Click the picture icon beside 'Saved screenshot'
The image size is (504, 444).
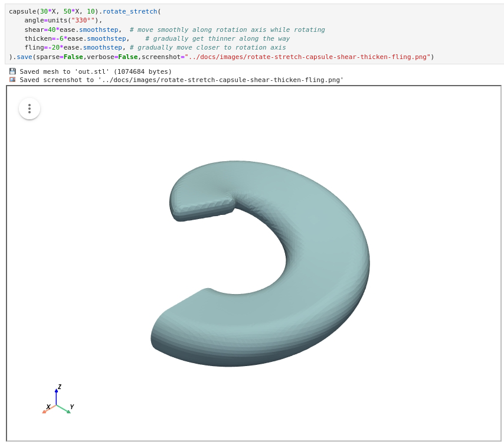coord(12,80)
